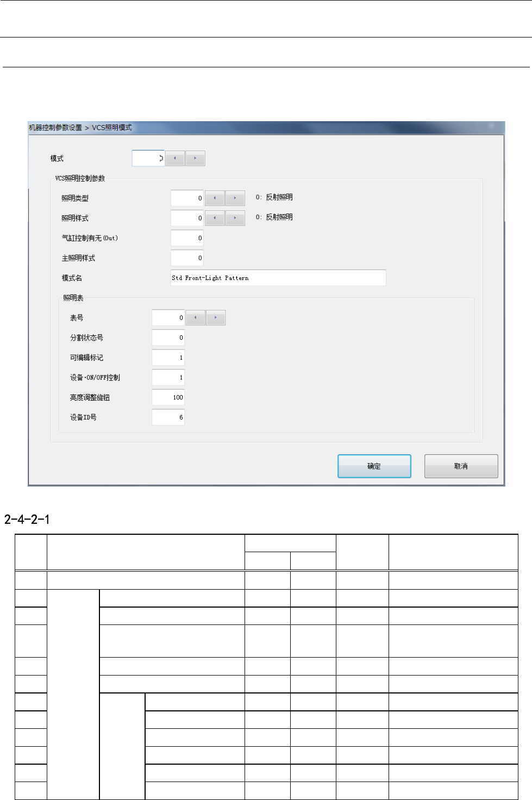The height and width of the screenshot is (800, 532).
Task: Decrease 表号 using its left arrow
Action: pos(195,317)
